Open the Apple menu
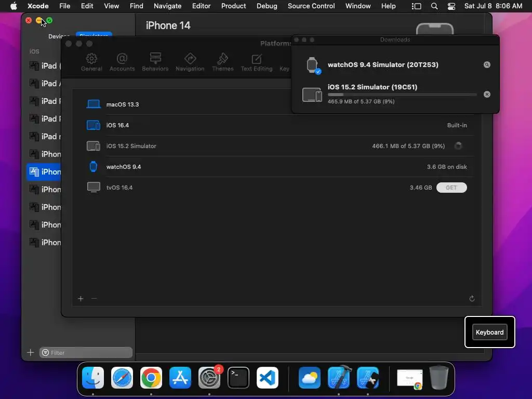 coord(13,6)
